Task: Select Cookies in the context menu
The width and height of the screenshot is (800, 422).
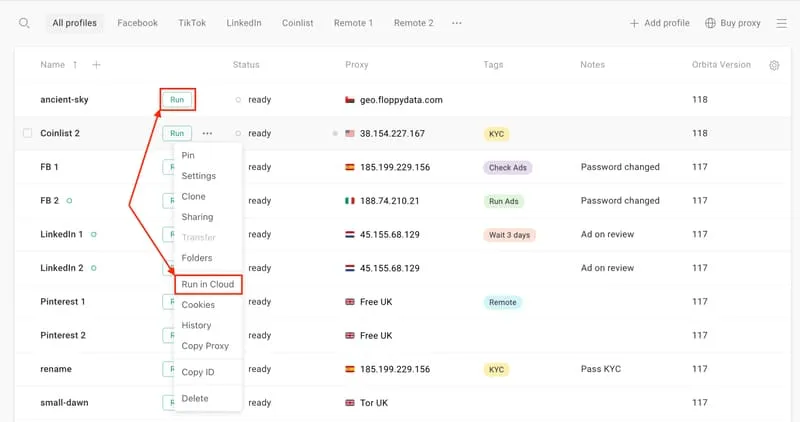Action: tap(198, 305)
